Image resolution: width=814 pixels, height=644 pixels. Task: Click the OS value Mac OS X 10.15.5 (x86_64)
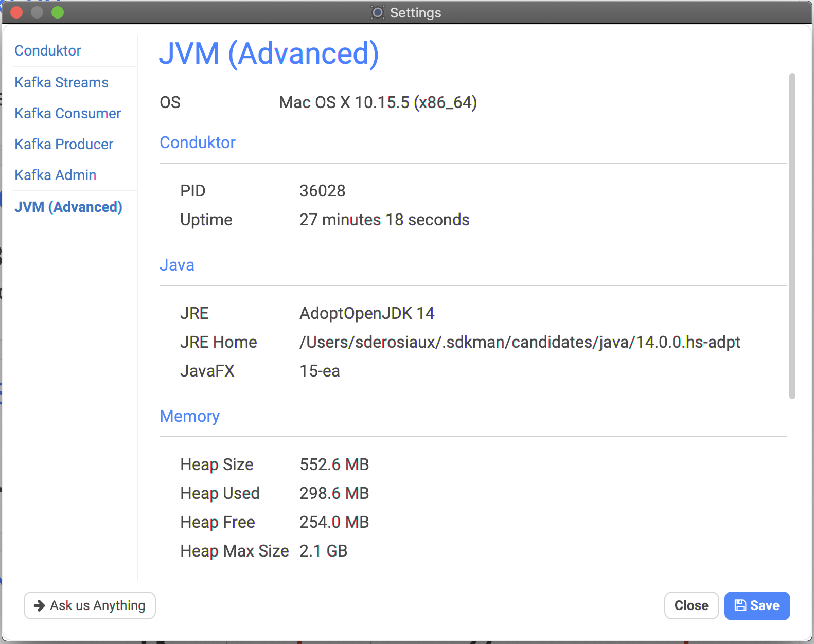click(x=378, y=102)
